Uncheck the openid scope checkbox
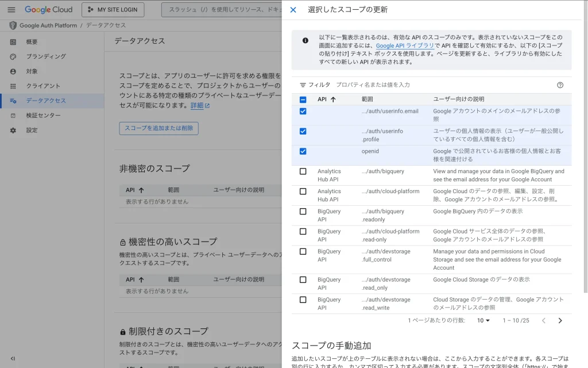The width and height of the screenshot is (588, 368). pos(303,152)
